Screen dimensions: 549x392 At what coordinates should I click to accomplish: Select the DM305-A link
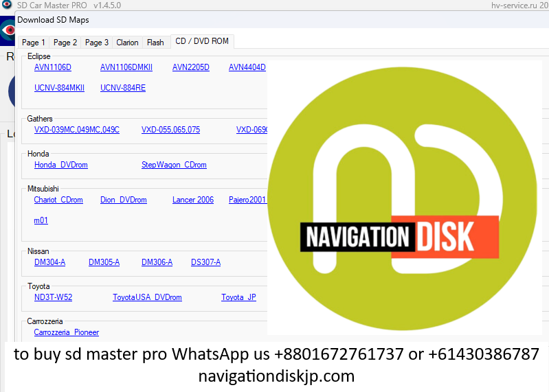tap(104, 262)
